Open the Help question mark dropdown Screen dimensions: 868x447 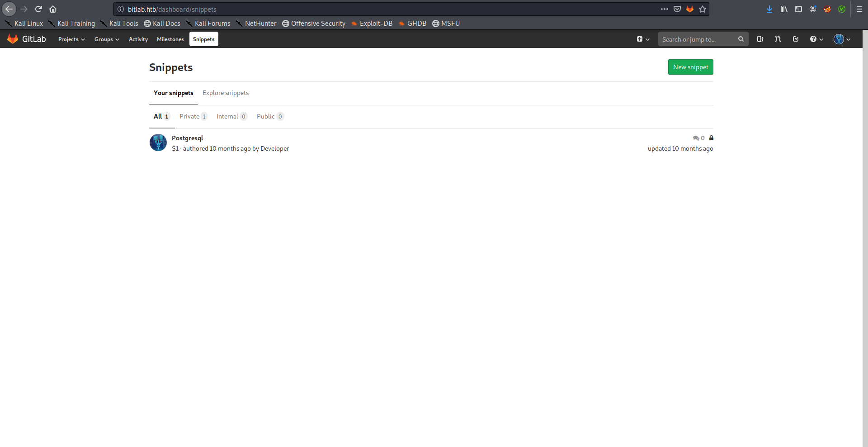(816, 39)
